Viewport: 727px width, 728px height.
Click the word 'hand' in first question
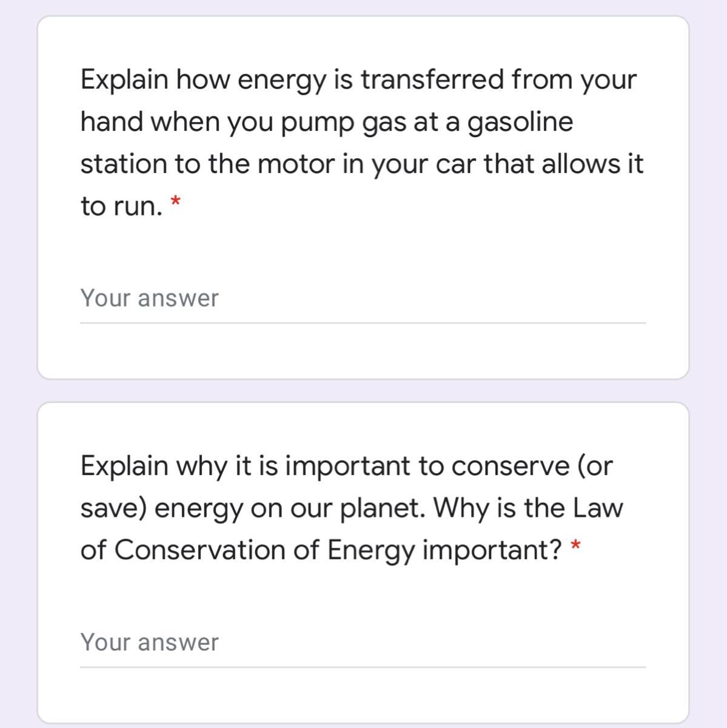point(111,122)
